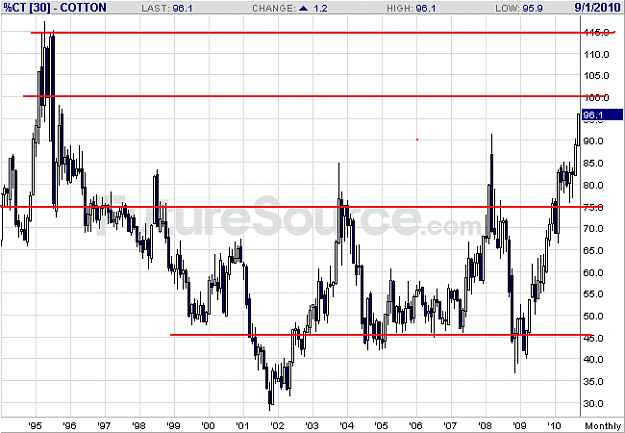Click the 110.0 price axis label

[x=596, y=55]
